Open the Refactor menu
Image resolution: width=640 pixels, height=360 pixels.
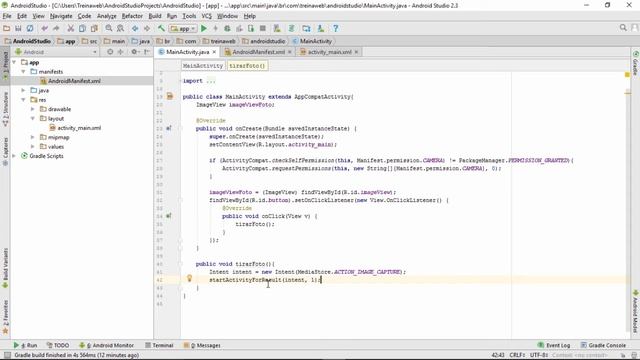[132, 16]
